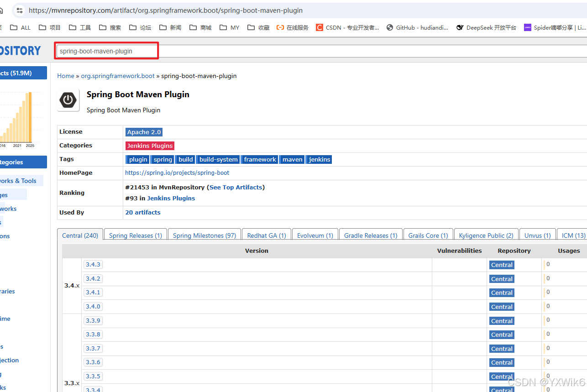Click Central repository badge for 3.3.9
Viewport: 587px width, 392px height.
(502, 321)
